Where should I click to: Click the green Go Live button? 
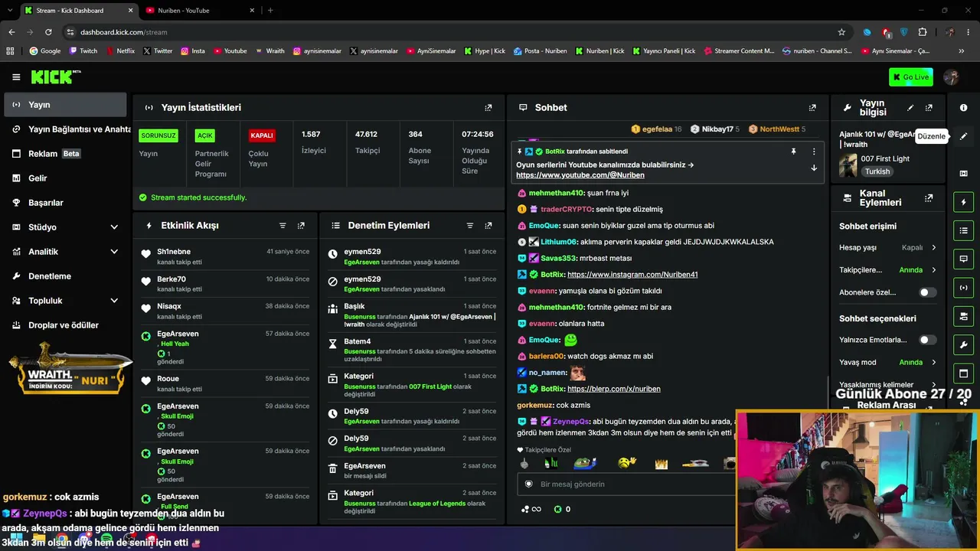910,77
